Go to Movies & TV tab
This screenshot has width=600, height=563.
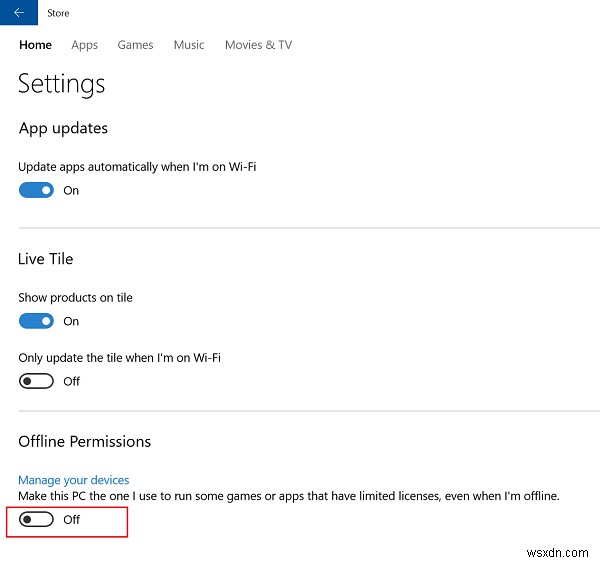click(258, 45)
